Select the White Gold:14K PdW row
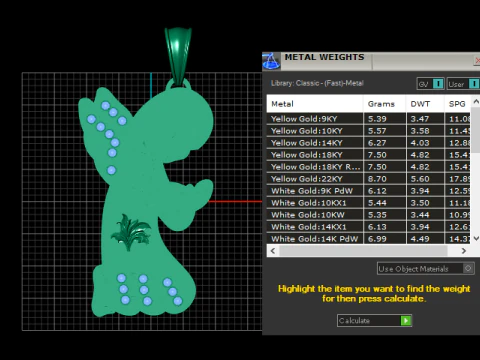Screen dimensions: 480x360 point(368,238)
